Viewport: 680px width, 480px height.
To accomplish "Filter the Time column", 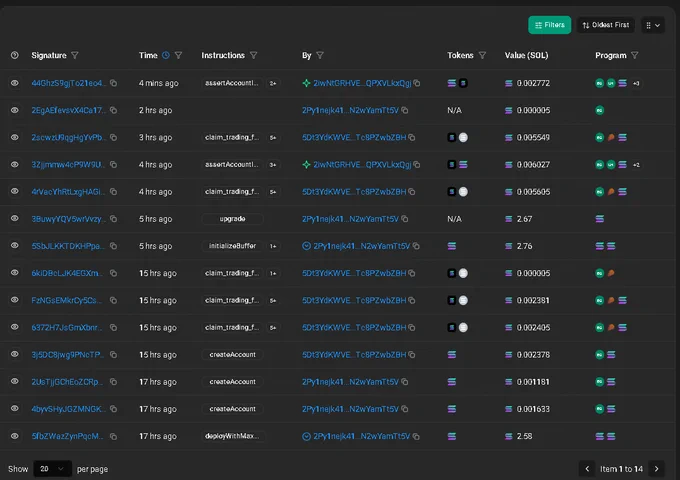I will (178, 56).
